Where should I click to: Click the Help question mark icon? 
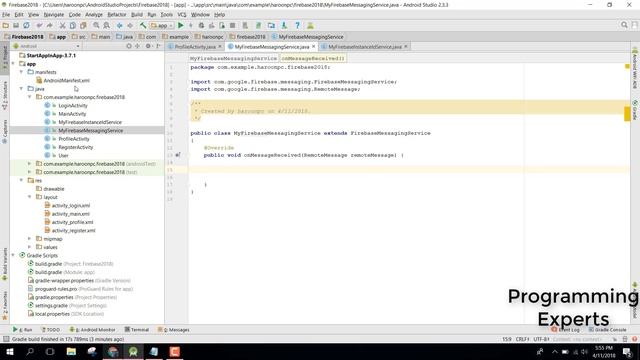tap(298, 25)
